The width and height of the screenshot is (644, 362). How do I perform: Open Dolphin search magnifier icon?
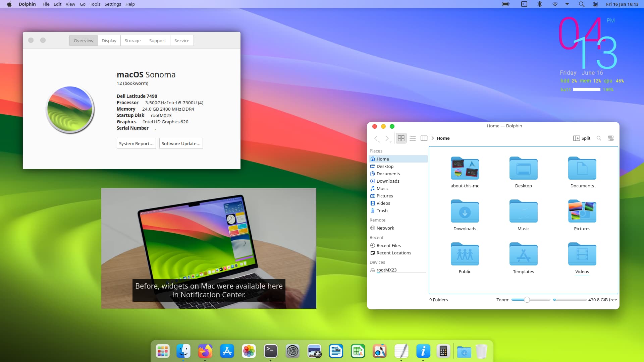point(599,138)
